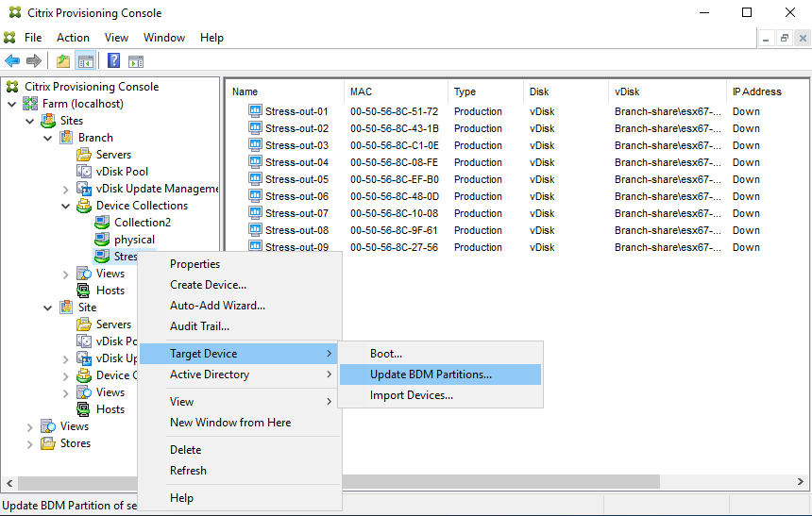Image resolution: width=812 pixels, height=516 pixels.
Task: Click the Forward arrow in the toolbar
Action: coord(34,61)
